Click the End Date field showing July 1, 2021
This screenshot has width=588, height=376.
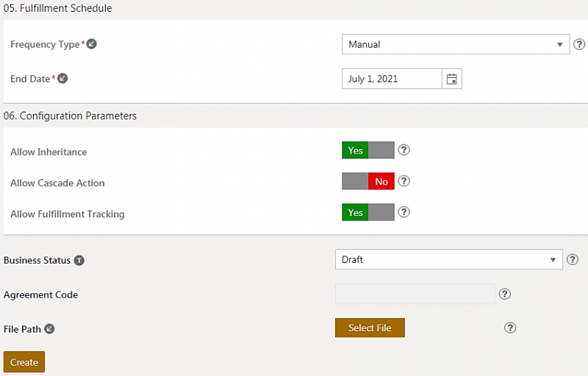391,79
